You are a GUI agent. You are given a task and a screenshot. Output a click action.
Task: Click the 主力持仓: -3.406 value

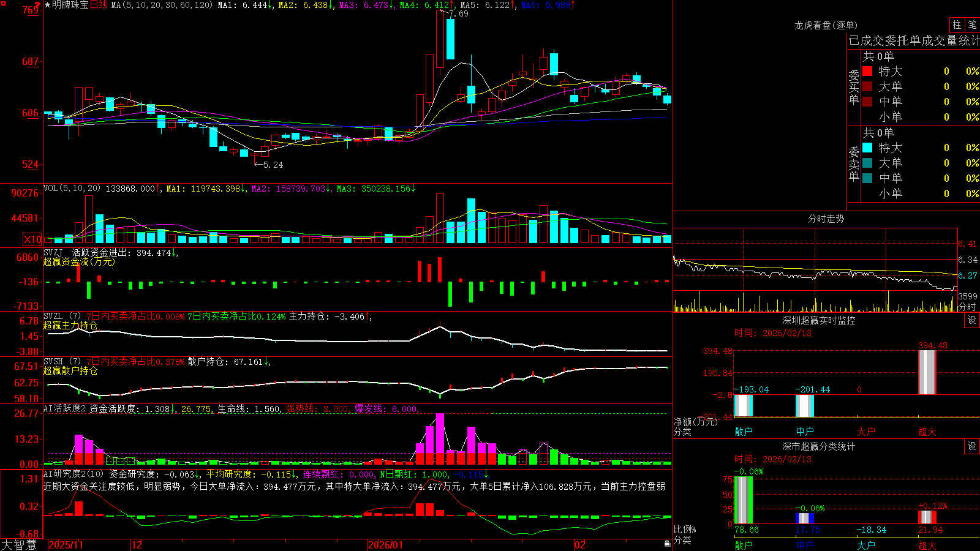[x=326, y=317]
